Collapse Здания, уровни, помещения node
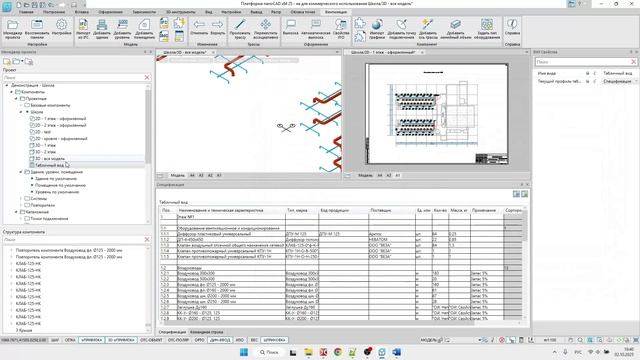The image size is (640, 360). click(x=21, y=172)
